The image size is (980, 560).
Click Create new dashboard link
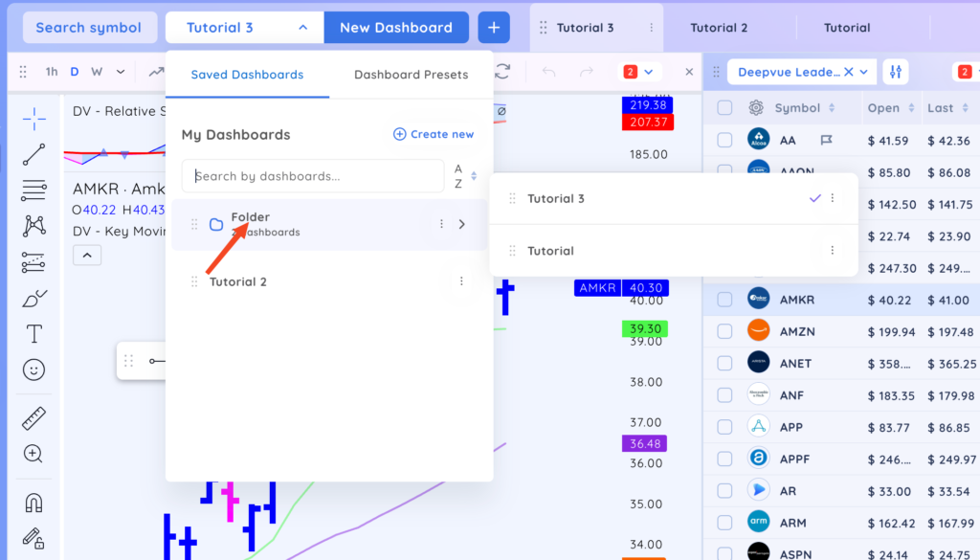coord(434,134)
